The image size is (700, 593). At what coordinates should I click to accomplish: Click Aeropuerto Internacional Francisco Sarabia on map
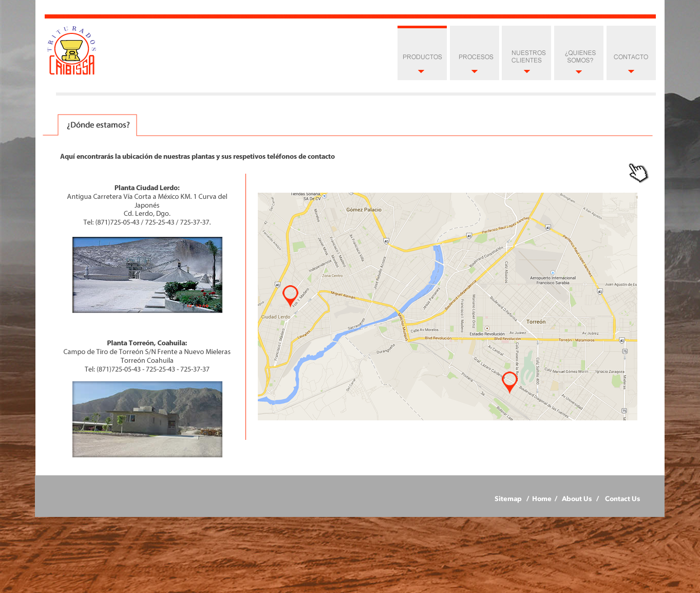coord(553,280)
